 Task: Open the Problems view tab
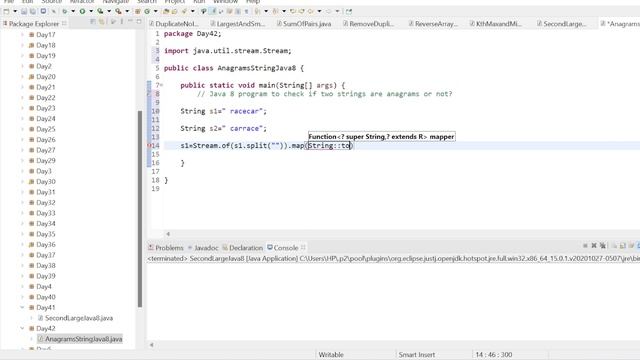click(x=166, y=247)
